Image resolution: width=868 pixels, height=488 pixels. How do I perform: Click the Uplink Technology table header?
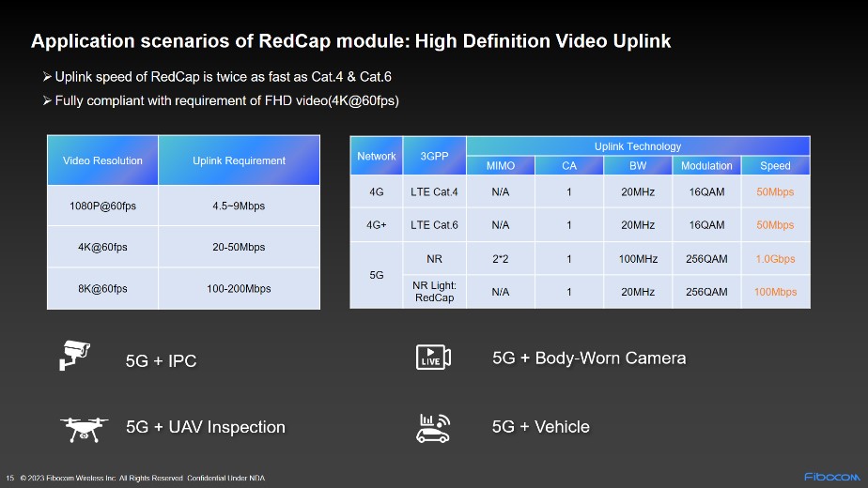pos(637,146)
